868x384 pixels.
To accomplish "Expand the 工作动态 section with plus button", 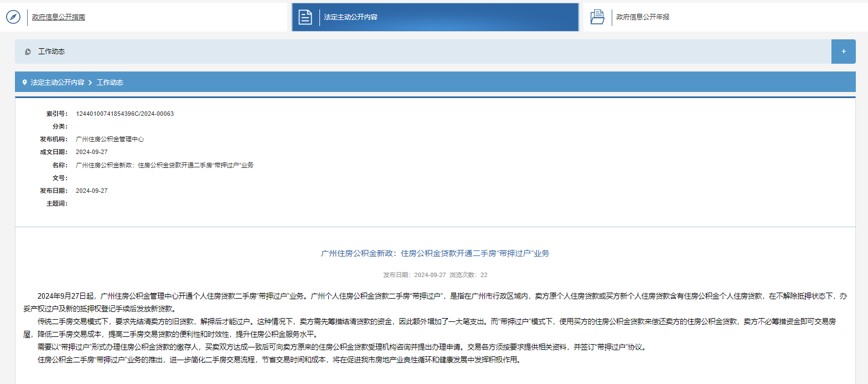I will tap(844, 52).
